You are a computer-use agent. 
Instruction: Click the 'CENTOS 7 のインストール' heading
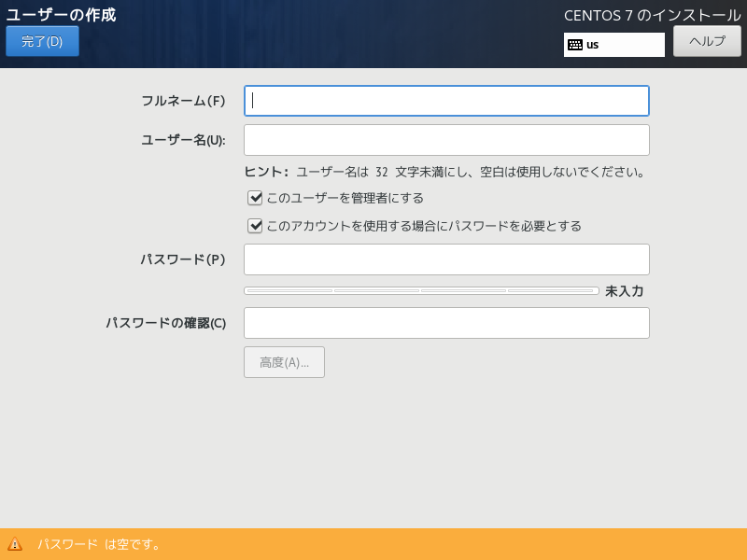point(652,16)
